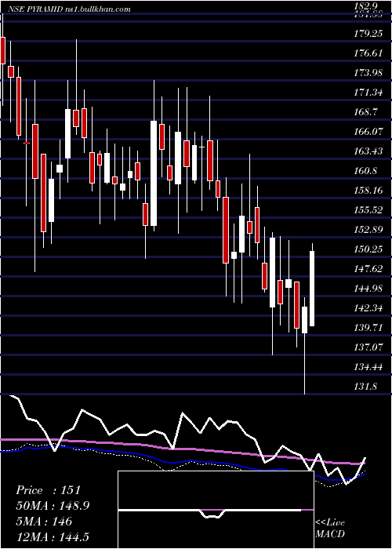
Task: Click the 139.71 price axis label
Action: click(368, 328)
